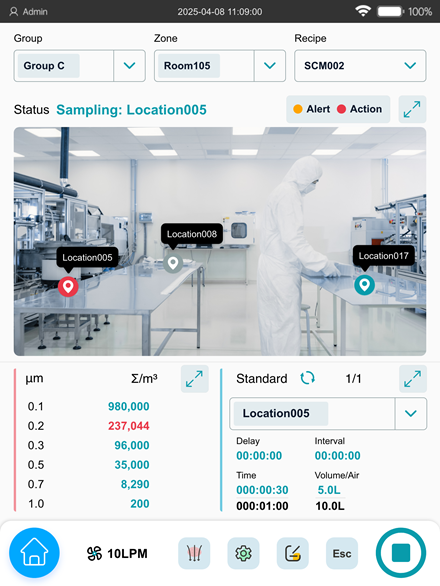Click the Location008 map label
440x586 pixels.
click(192, 234)
